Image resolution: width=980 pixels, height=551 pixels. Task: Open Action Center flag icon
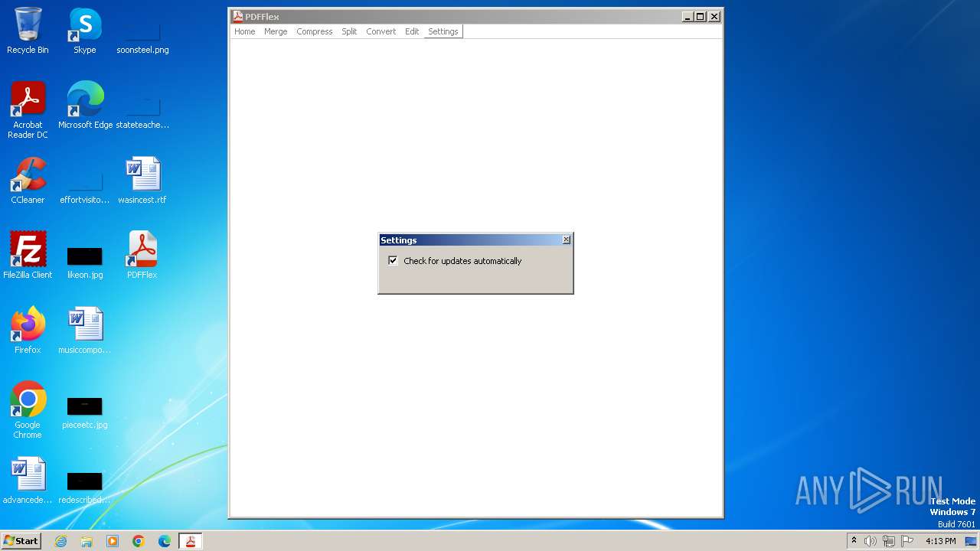(907, 541)
